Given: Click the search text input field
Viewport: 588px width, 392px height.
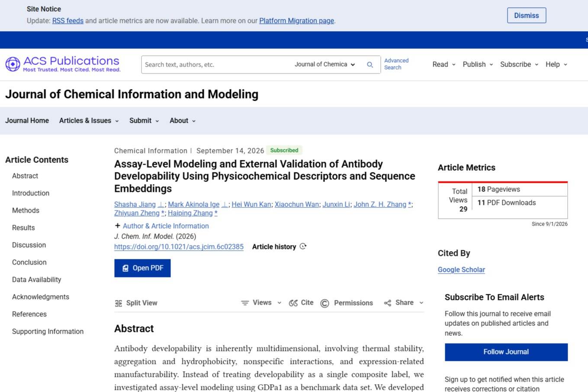Looking at the screenshot, I should click(216, 64).
